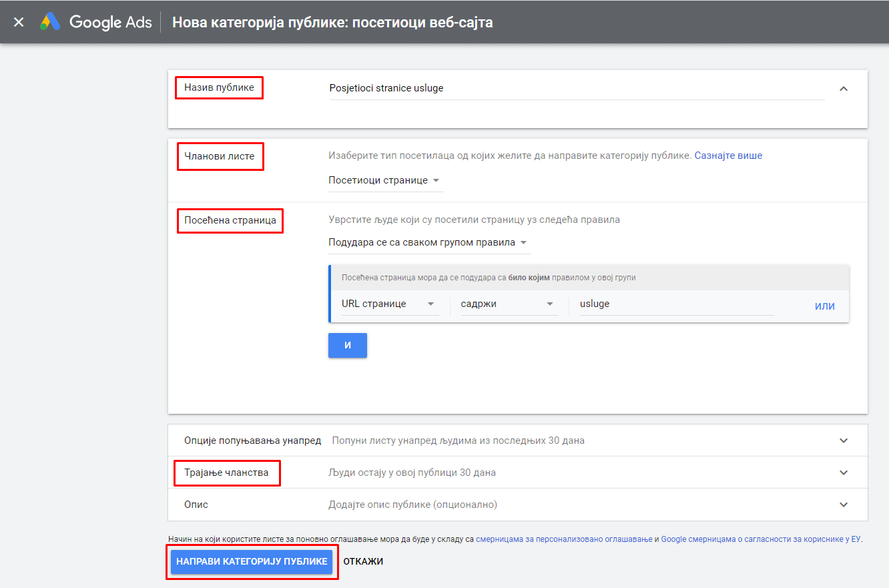
Task: Select the Чланови листе label
Action: [220, 156]
